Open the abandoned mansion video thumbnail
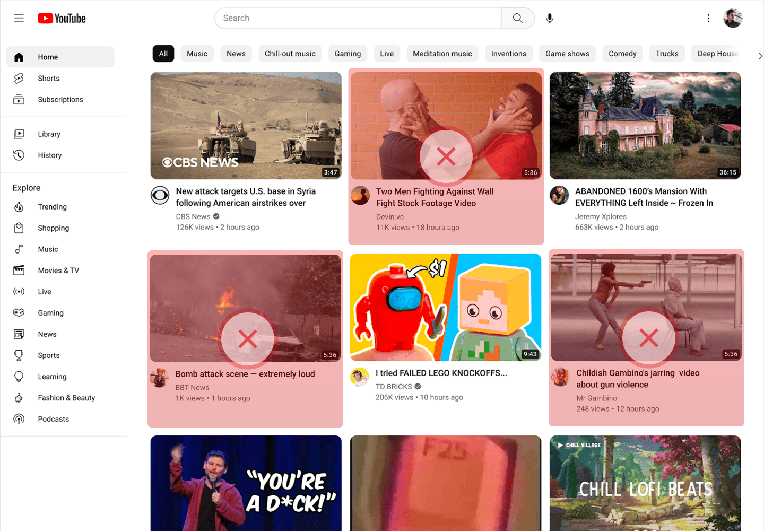The height and width of the screenshot is (532, 764). tap(645, 126)
